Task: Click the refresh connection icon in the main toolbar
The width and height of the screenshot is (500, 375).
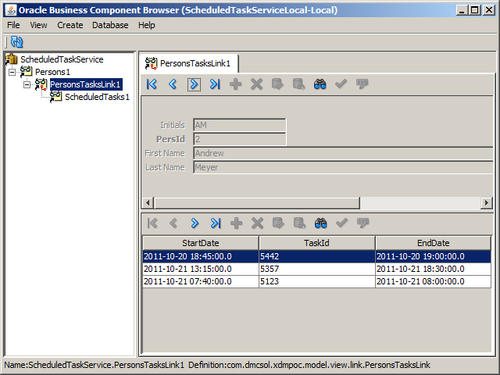Action: point(17,42)
